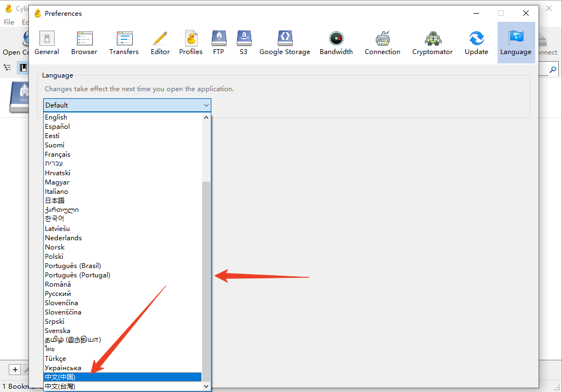Viewport: 562px width, 392px height.
Task: Close the Preferences window
Action: coord(526,13)
